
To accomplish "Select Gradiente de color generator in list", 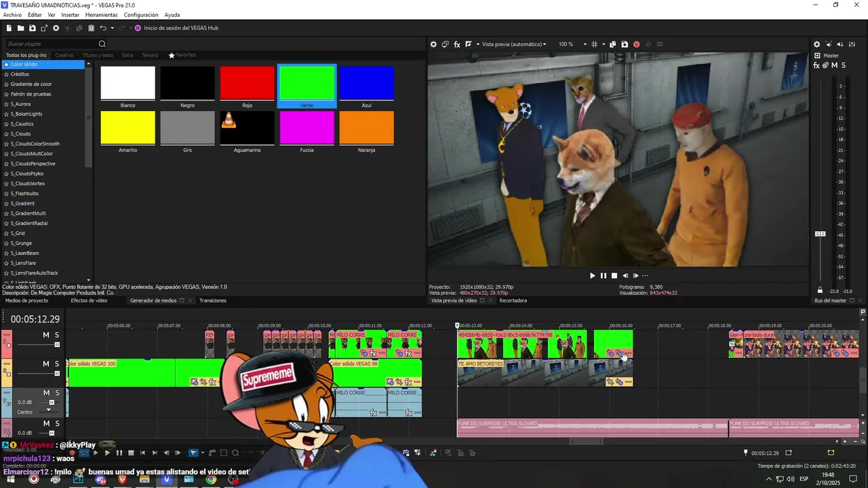I will (31, 84).
